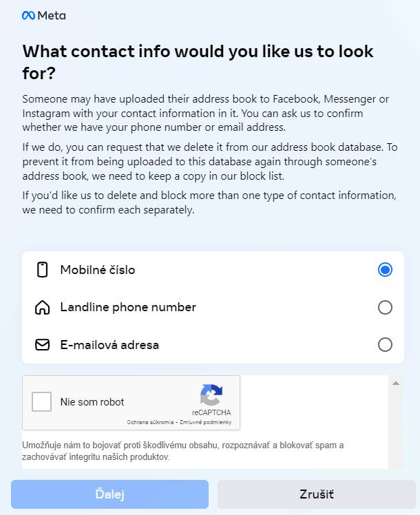Image resolution: width=420 pixels, height=515 pixels.
Task: Click the mobile phone icon
Action: (x=43, y=270)
